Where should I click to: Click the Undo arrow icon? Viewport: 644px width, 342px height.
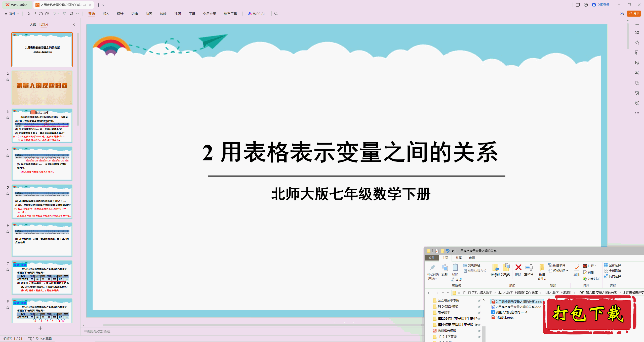[54, 14]
